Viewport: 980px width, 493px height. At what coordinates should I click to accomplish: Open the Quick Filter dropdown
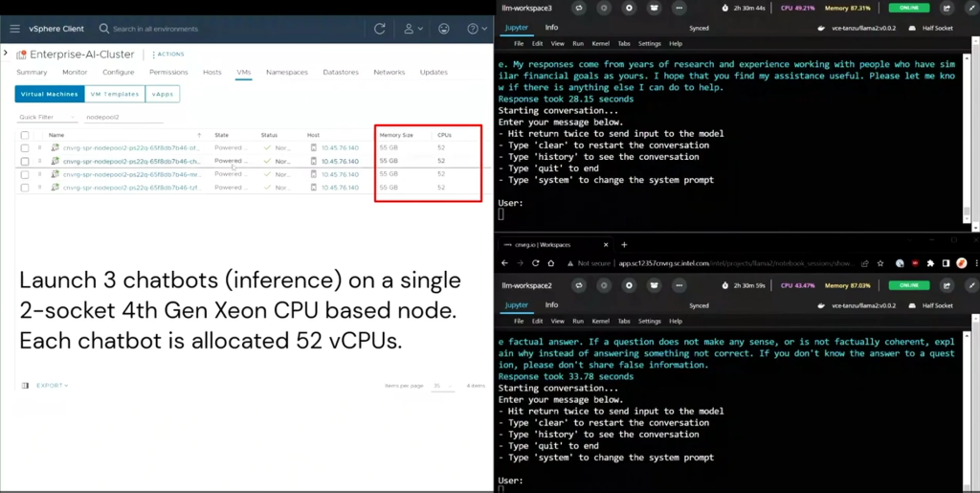(x=47, y=117)
